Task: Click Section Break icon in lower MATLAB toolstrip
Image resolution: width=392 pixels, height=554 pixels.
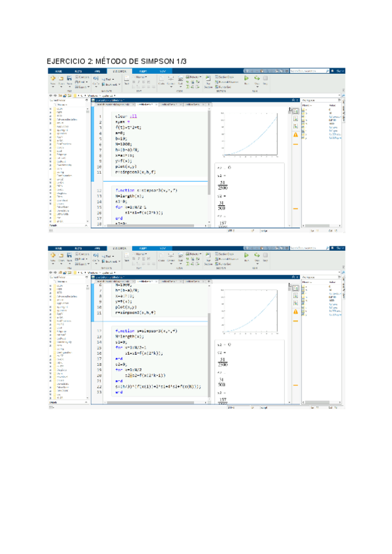Action: (x=208, y=257)
